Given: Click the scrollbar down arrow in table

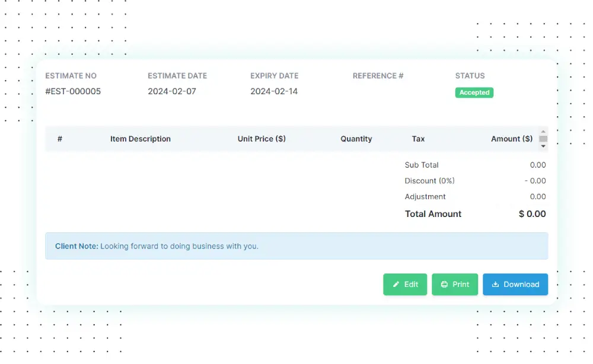Looking at the screenshot, I should 543,146.
